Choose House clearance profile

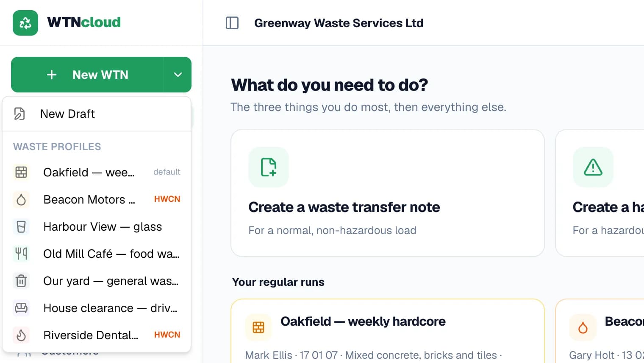click(x=97, y=308)
